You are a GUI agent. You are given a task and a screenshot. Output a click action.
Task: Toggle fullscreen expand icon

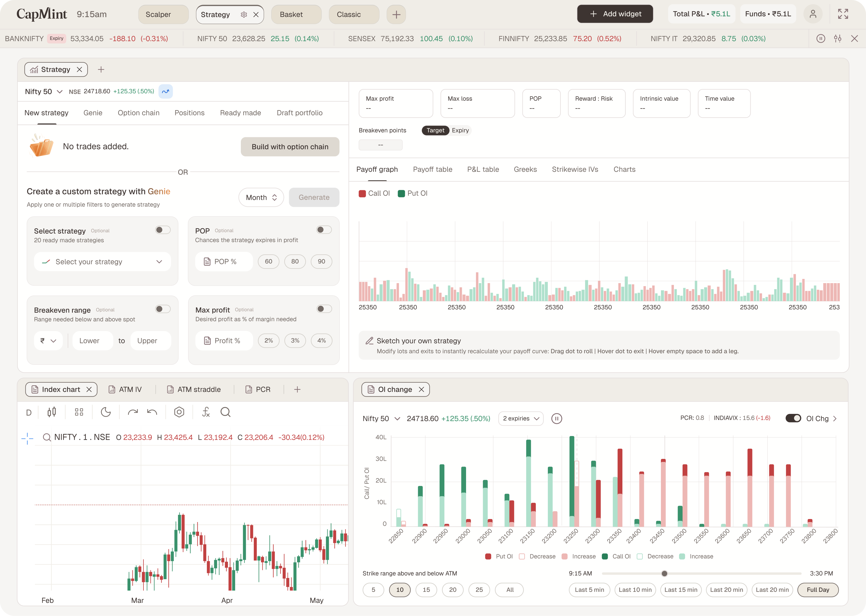coord(843,14)
